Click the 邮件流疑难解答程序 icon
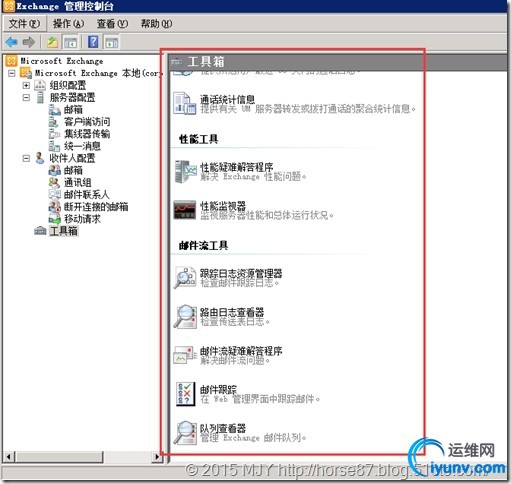The height and width of the screenshot is (484, 511). click(x=184, y=355)
